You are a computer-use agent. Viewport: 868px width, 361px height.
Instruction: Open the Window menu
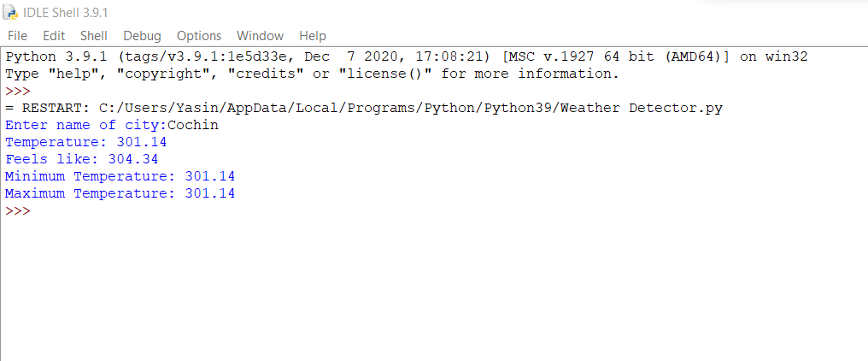coord(261,36)
